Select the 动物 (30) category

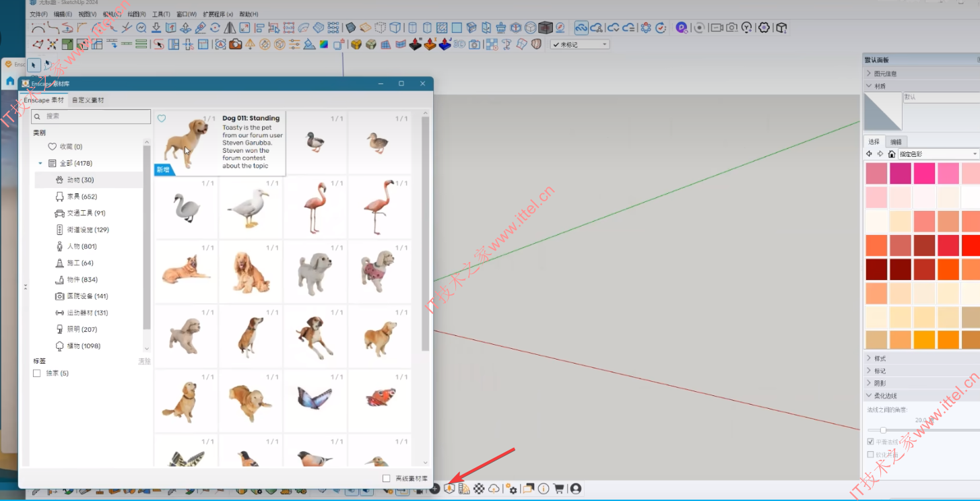[x=89, y=180]
